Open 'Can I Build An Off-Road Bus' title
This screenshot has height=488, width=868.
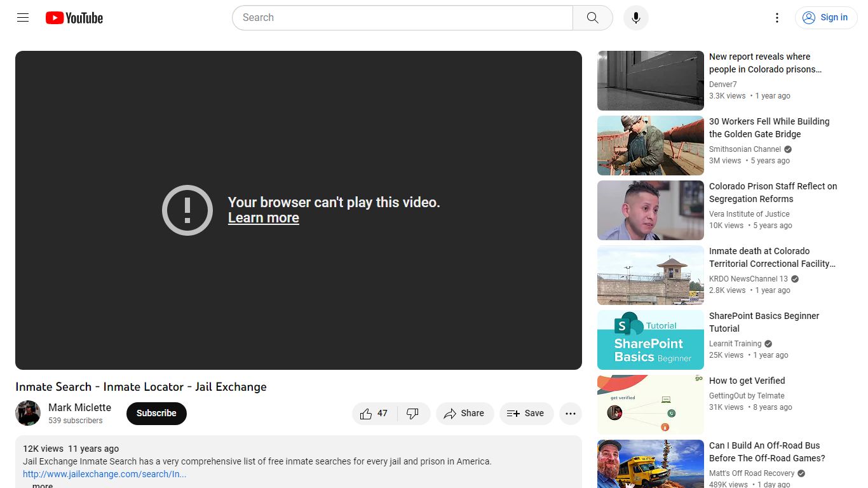click(x=767, y=452)
